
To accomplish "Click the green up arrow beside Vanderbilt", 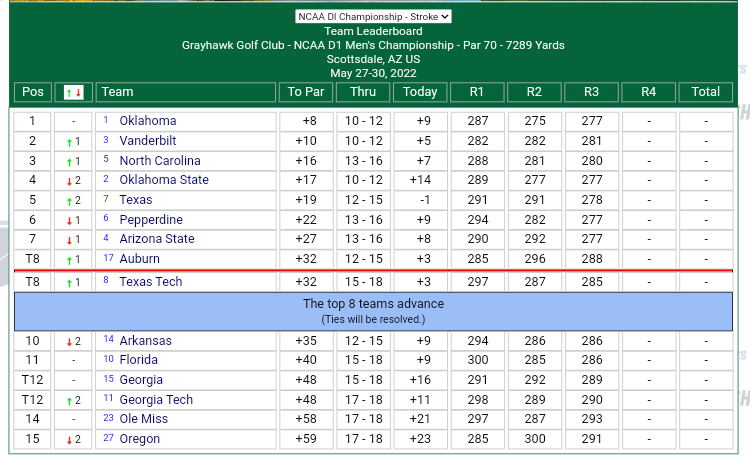I will pyautogui.click(x=68, y=142).
